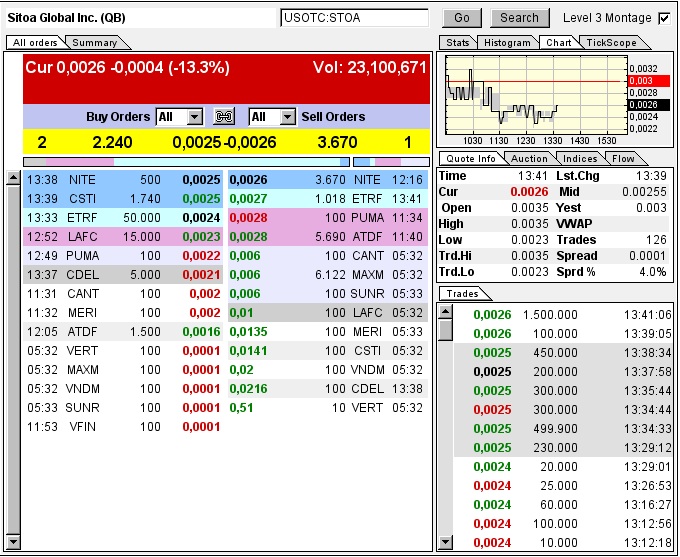680x557 pixels.
Task: Open the TickScope tab
Action: 611,43
